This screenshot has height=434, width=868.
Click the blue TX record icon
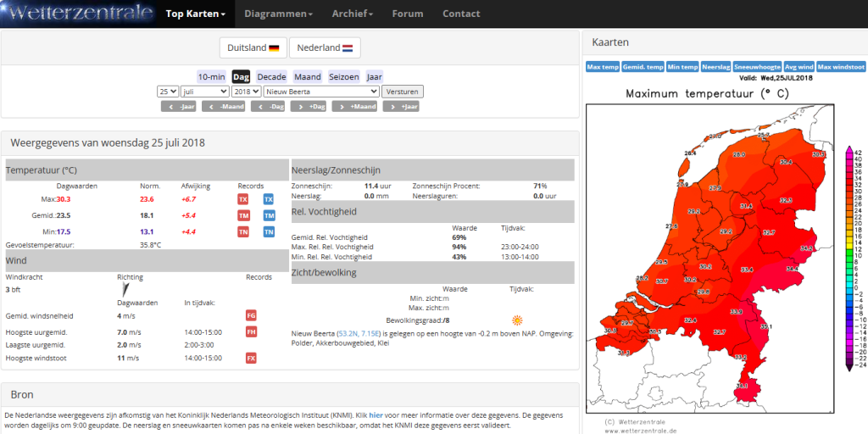click(x=269, y=199)
